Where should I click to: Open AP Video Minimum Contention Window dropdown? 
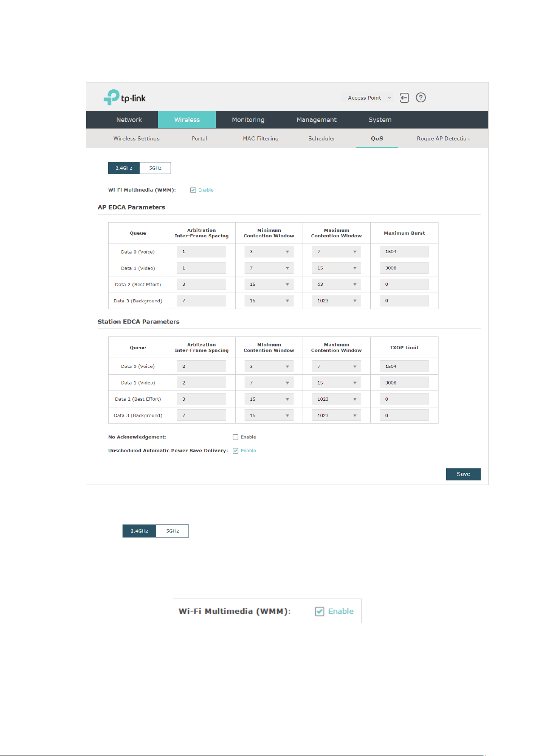[269, 268]
